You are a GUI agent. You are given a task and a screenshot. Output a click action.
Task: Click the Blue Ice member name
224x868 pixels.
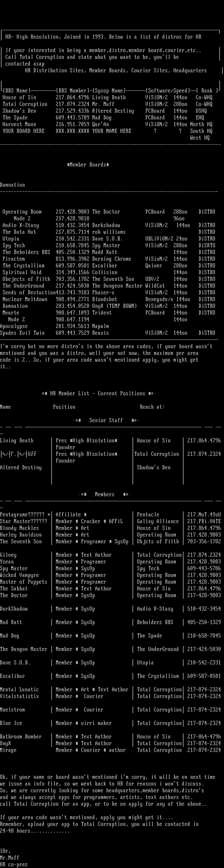click(x=11, y=723)
